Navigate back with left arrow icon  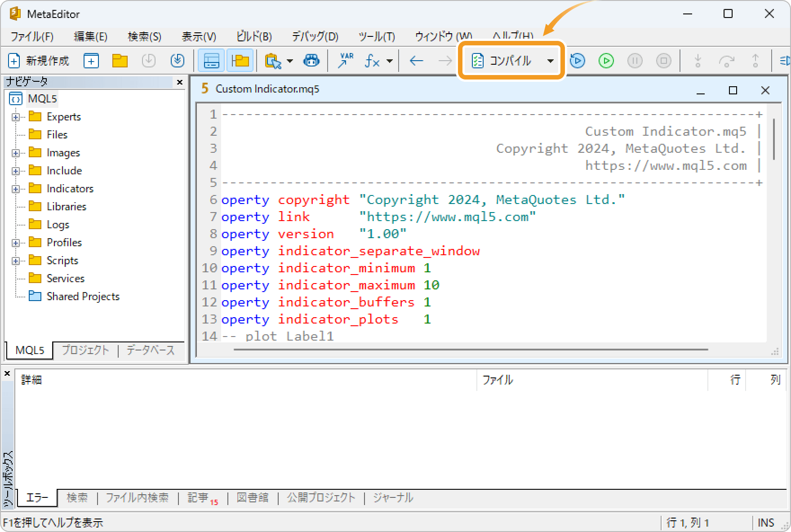click(x=417, y=61)
